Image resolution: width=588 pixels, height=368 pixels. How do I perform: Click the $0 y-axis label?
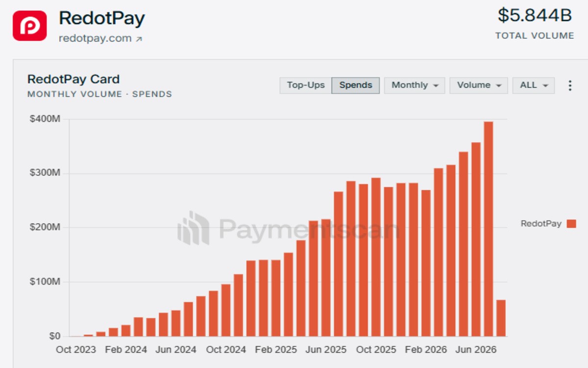click(54, 336)
